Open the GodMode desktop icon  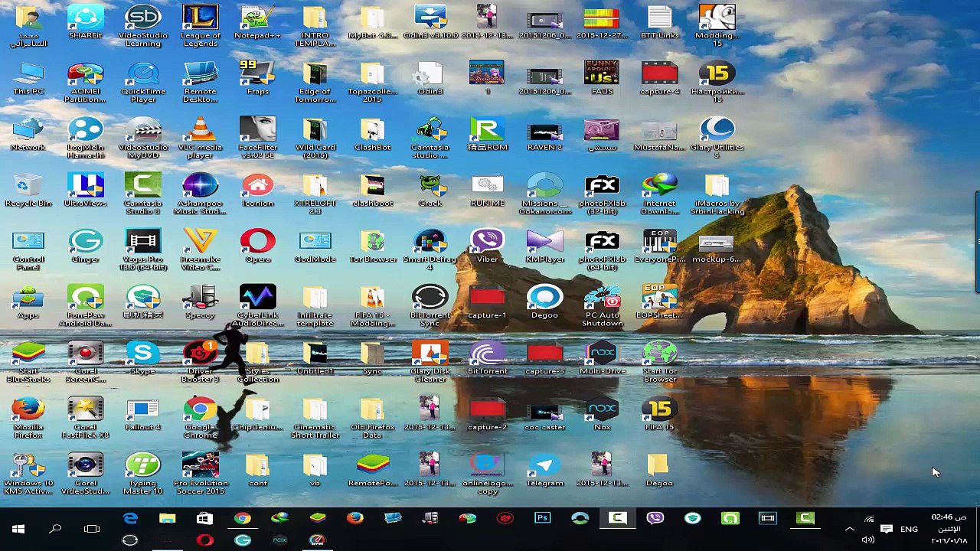pyautogui.click(x=315, y=246)
